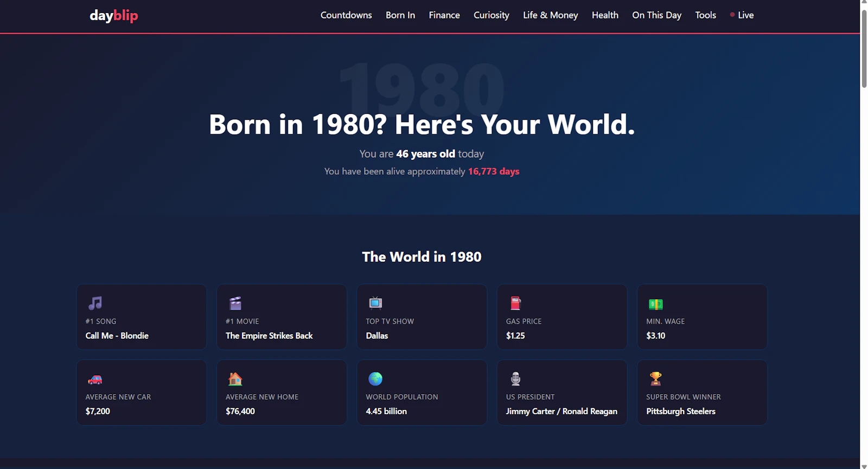This screenshot has width=868, height=469.
Task: Click the microphone icon on US President card
Action: click(515, 378)
